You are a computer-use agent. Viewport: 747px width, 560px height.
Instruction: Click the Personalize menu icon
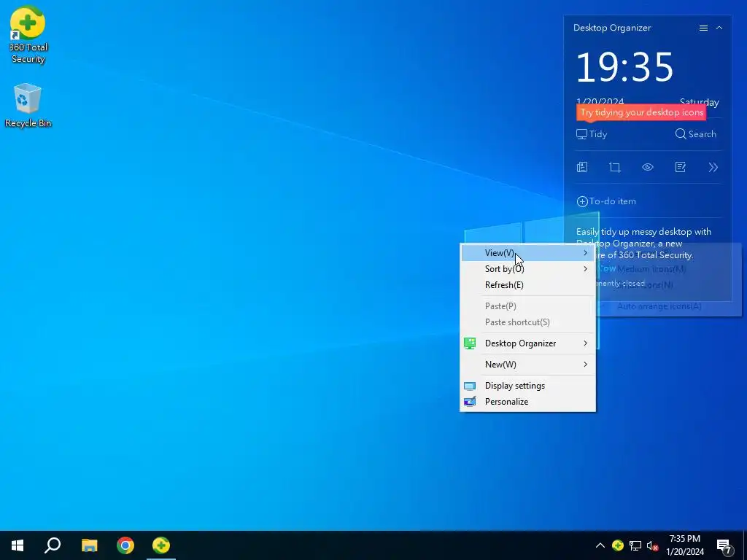pyautogui.click(x=470, y=402)
